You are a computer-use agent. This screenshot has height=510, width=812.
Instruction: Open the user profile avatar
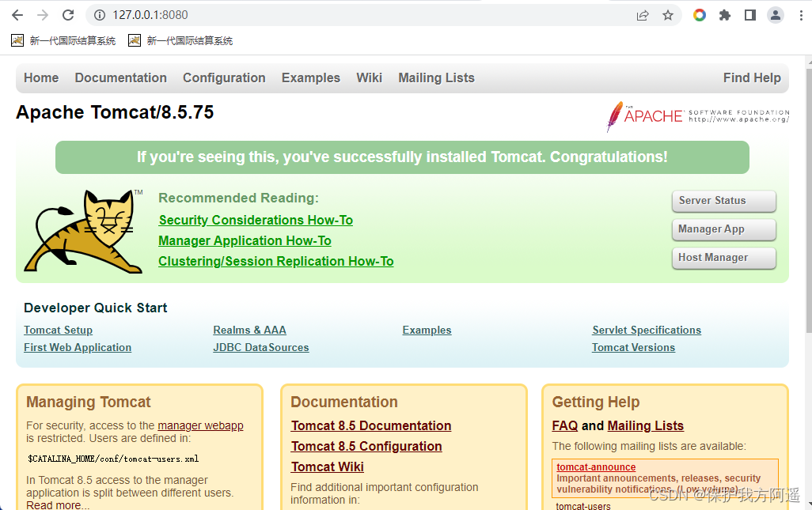point(776,15)
